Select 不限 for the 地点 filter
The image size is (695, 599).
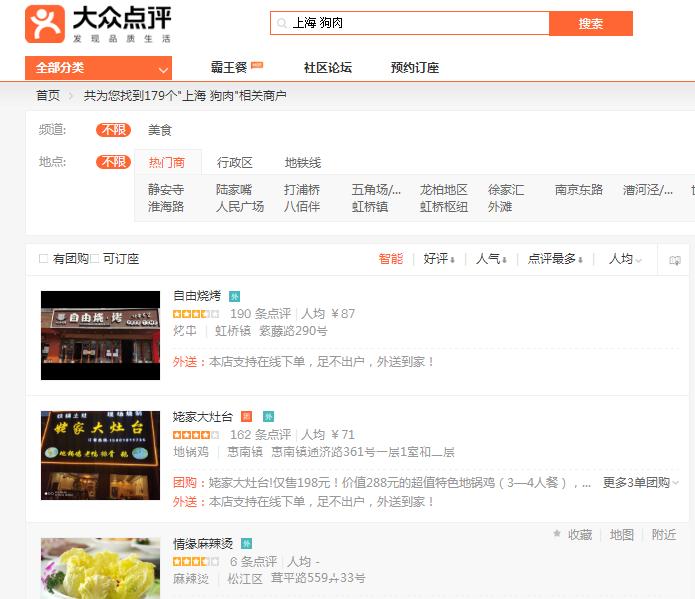(113, 162)
